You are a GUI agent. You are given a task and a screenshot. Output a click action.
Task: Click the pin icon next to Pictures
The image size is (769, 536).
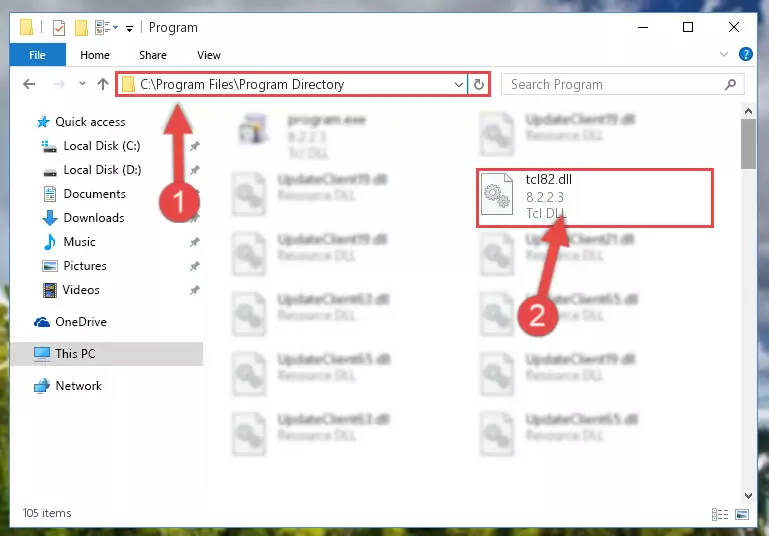tap(195, 266)
